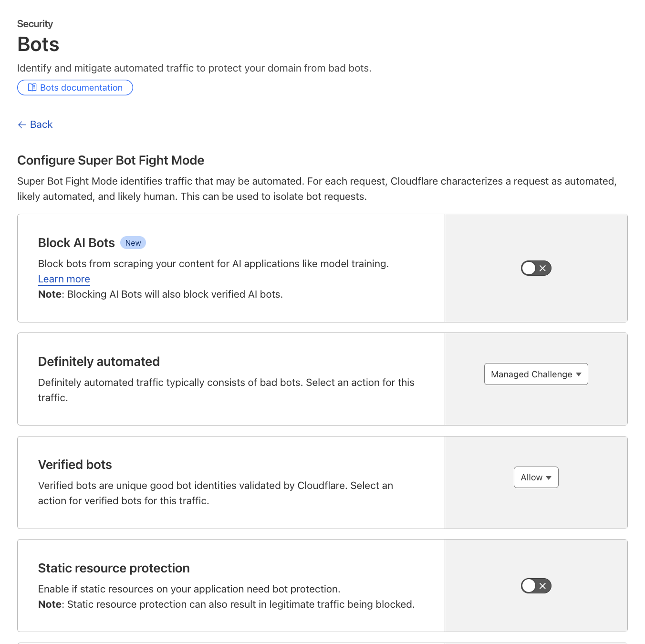
Task: Click the book icon in Bots documentation
Action: click(x=32, y=87)
